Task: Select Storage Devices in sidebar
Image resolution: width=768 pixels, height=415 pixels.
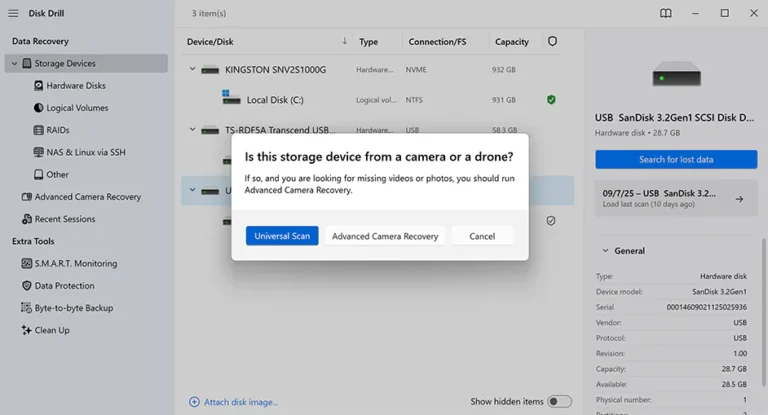Action: click(x=86, y=63)
